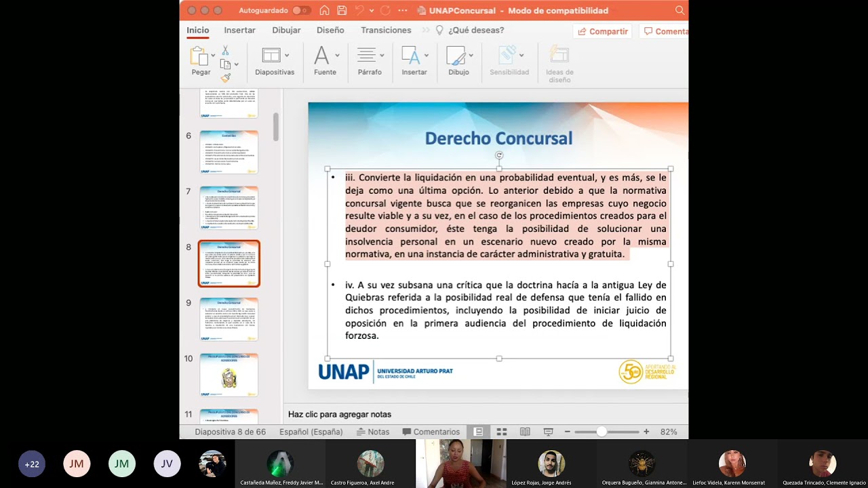
Task: Open the search magnifier in title bar
Action: (679, 10)
